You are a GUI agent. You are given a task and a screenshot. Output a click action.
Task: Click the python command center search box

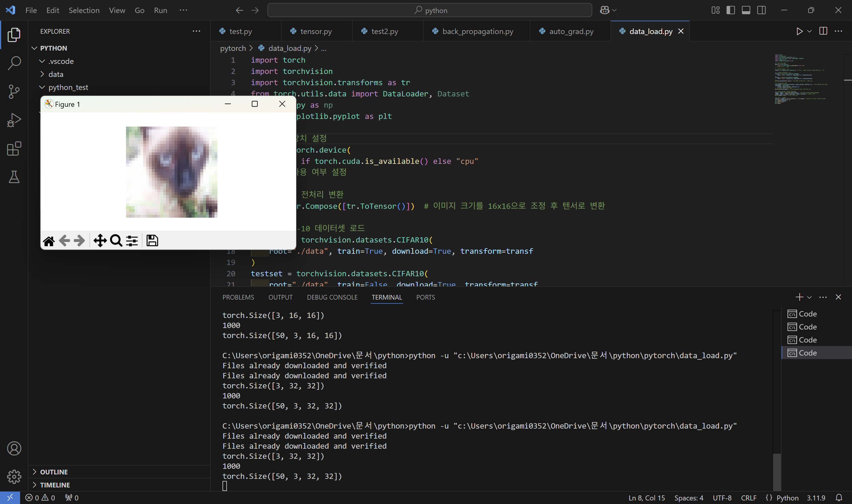click(430, 10)
